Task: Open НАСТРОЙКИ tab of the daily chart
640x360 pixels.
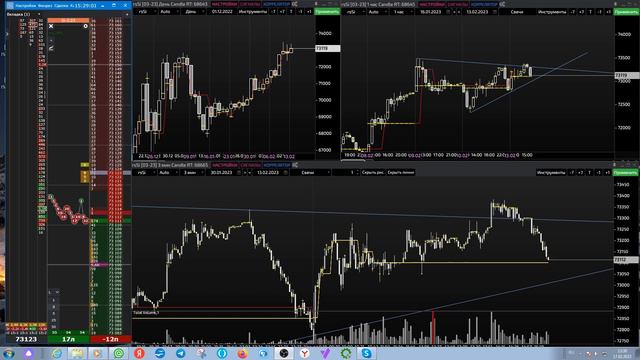Action: pos(224,4)
